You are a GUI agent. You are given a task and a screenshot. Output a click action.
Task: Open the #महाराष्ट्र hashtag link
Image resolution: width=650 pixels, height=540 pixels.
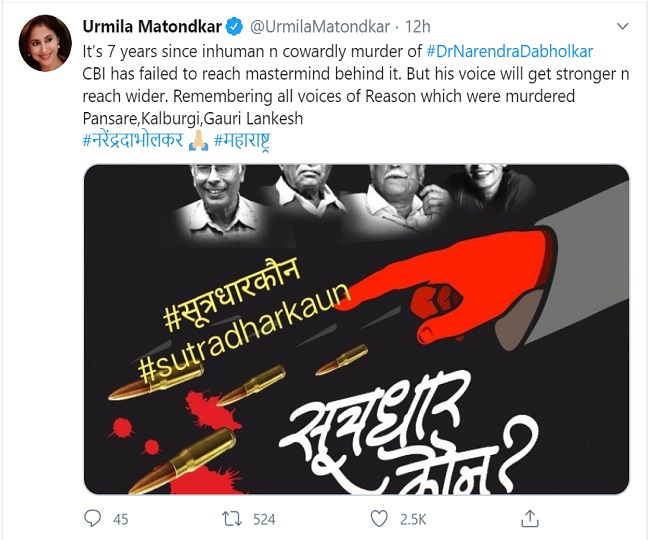(241, 141)
